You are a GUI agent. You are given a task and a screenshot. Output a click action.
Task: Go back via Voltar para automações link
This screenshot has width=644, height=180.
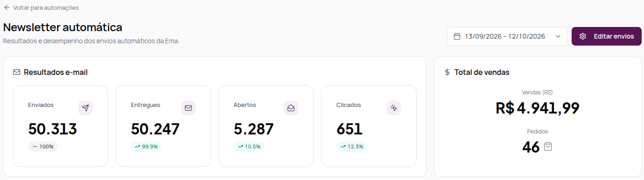pos(41,7)
